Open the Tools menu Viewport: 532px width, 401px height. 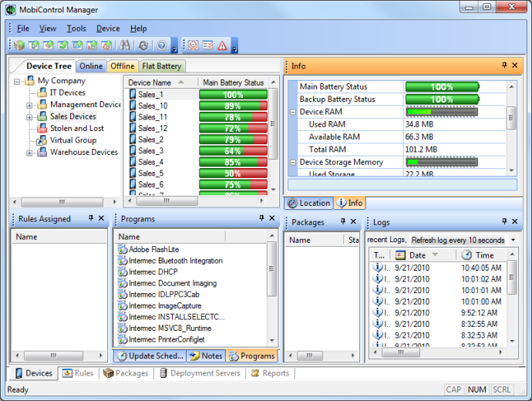tap(76, 29)
